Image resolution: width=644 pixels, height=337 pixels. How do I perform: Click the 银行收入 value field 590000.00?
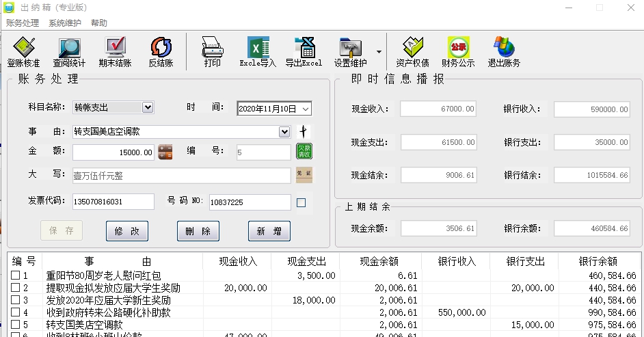click(x=592, y=109)
